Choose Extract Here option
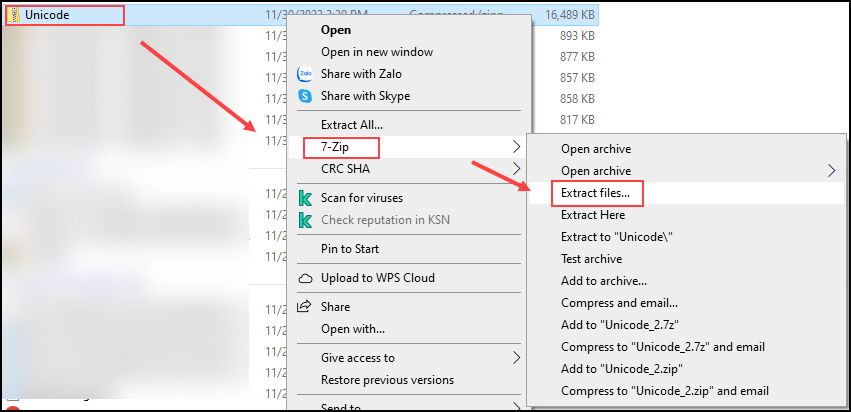 point(593,215)
